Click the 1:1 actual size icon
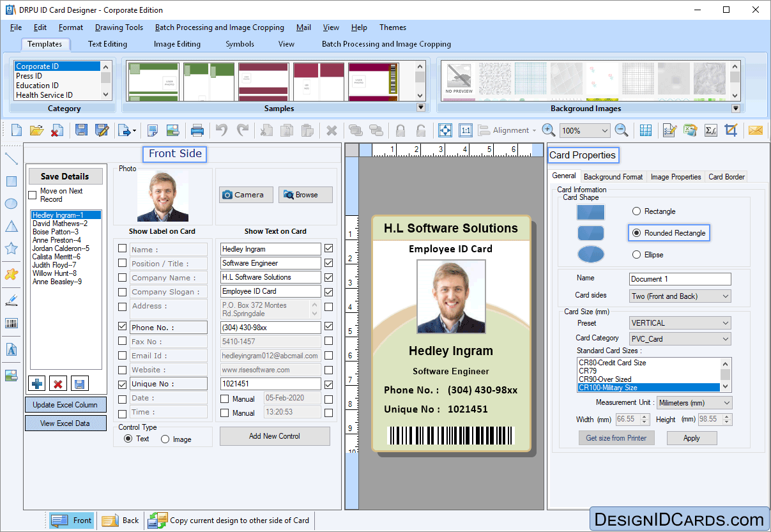 (466, 130)
